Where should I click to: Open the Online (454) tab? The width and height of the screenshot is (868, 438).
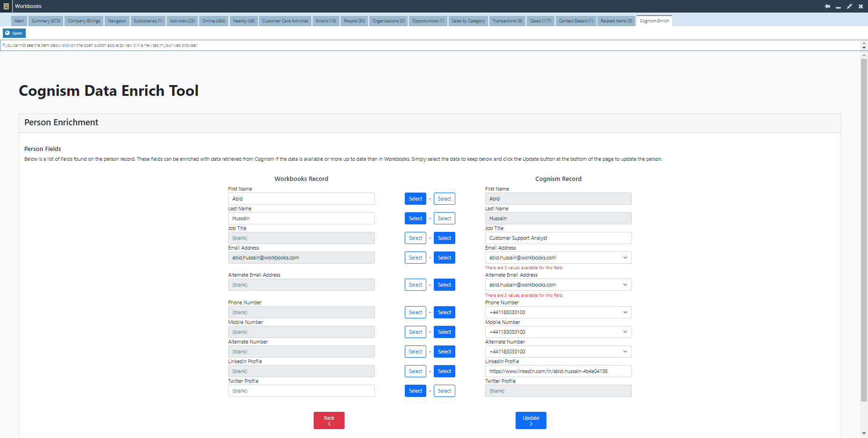(214, 21)
